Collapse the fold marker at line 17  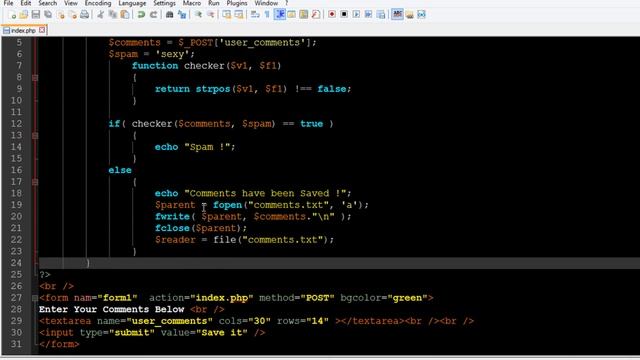point(35,182)
